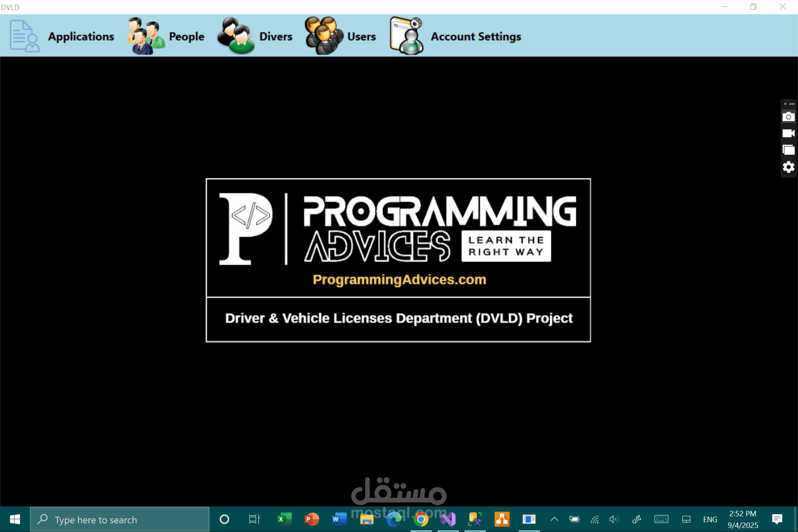The image size is (798, 532).
Task: Expand the hidden system tray icons
Action: click(554, 519)
